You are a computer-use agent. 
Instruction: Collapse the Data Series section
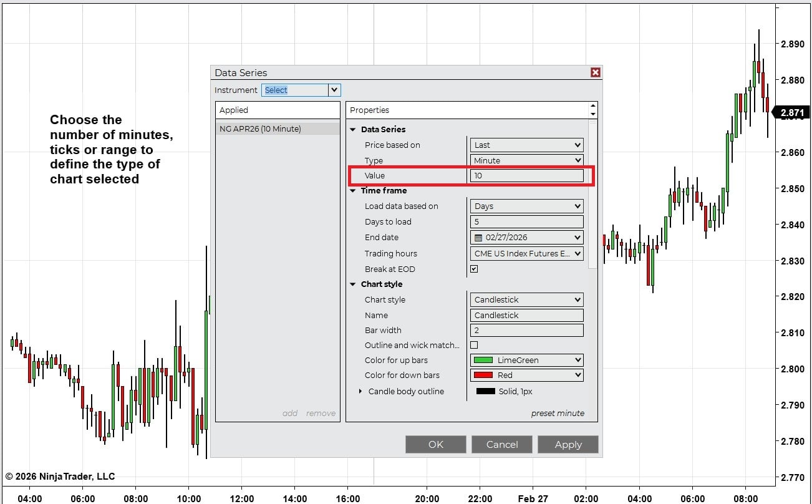354,129
